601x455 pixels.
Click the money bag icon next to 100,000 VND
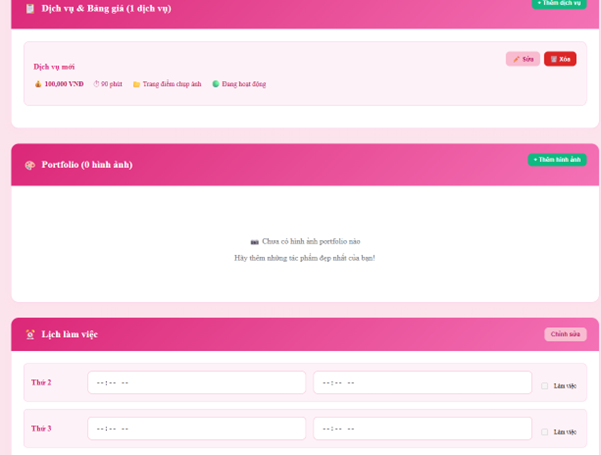pyautogui.click(x=38, y=84)
